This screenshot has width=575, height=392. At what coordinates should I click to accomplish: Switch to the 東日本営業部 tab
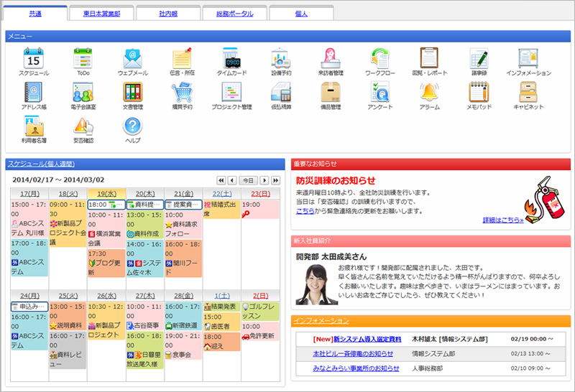pyautogui.click(x=101, y=14)
